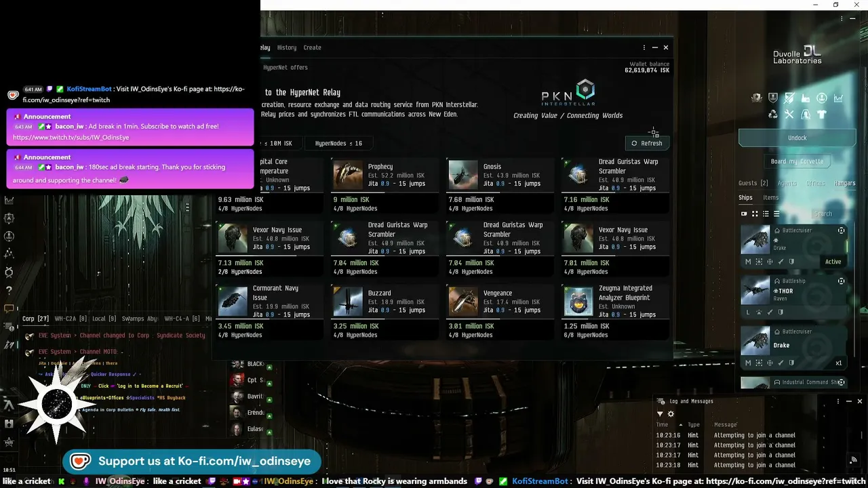Select the Ships hangar tab

[x=745, y=198]
